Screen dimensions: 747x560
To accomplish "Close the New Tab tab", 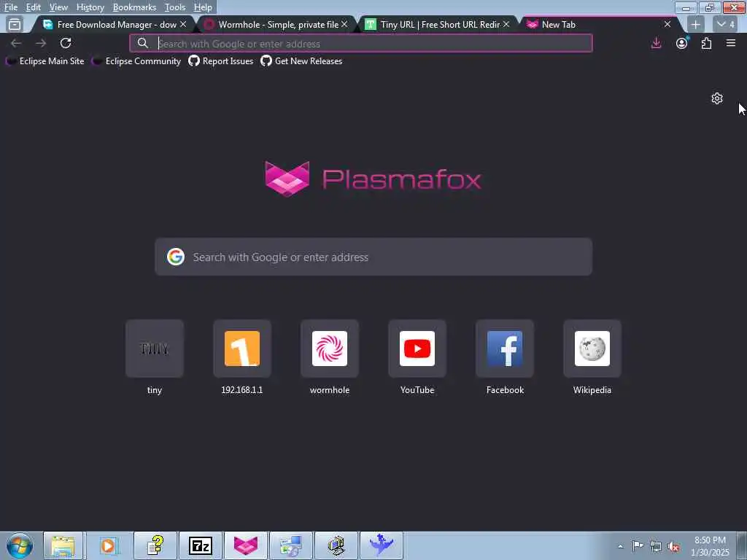I will [x=667, y=24].
